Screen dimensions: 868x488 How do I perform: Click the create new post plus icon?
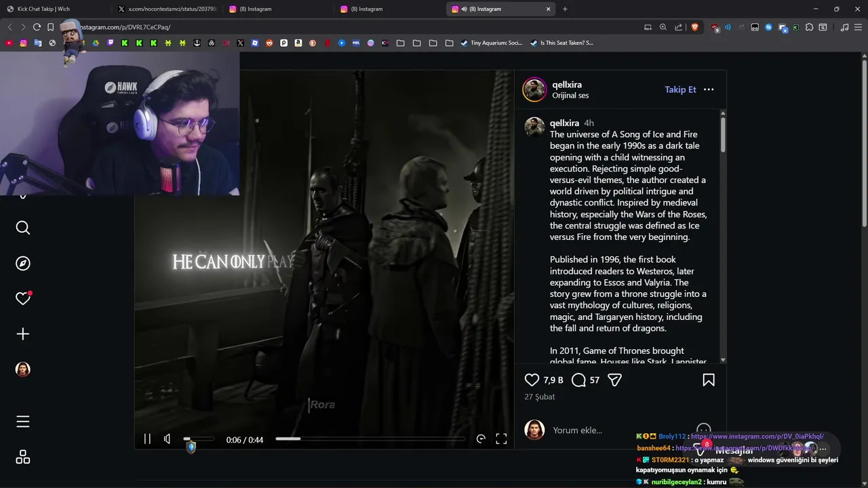pyautogui.click(x=23, y=334)
